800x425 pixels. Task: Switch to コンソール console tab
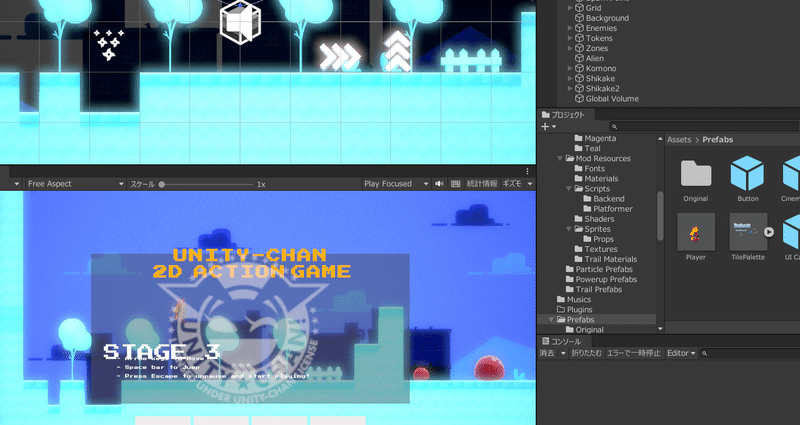pos(561,341)
